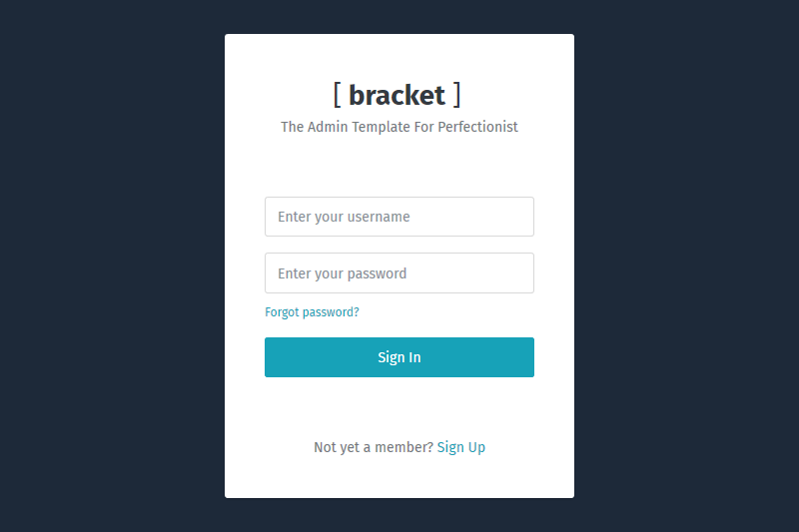
Task: Click the Admin Template tagline text
Action: pos(399,128)
